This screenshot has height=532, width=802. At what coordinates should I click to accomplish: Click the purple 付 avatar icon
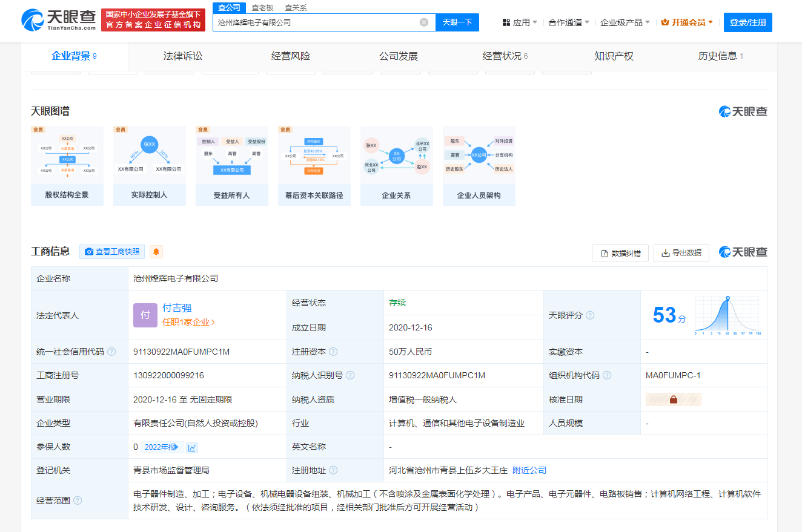coord(145,315)
